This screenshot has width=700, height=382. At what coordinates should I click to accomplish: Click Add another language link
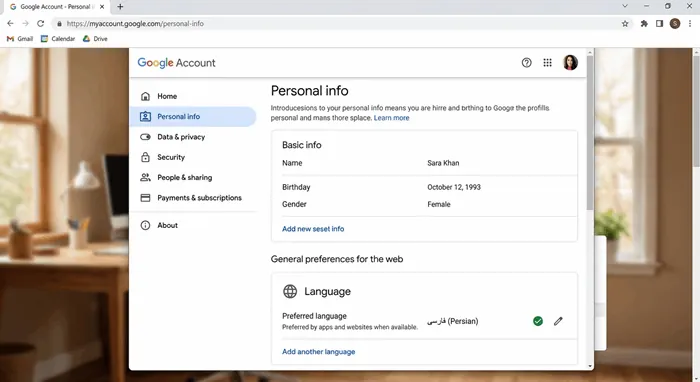coord(319,352)
